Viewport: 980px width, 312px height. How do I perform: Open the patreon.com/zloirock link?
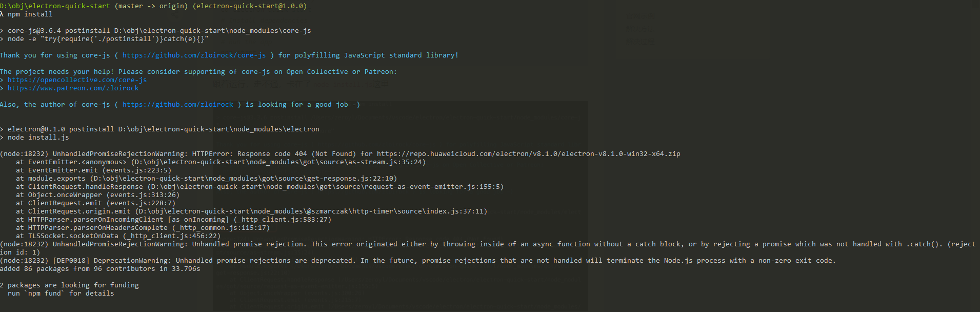point(73,88)
